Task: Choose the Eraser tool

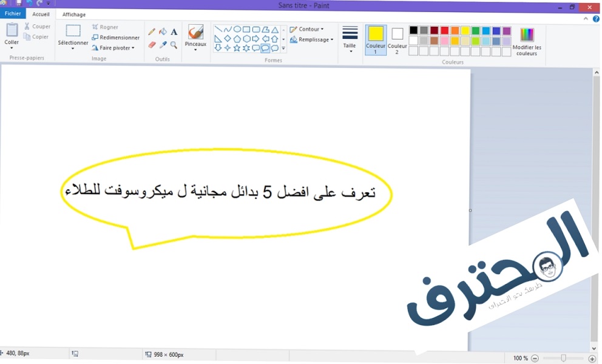Action: coord(152,45)
